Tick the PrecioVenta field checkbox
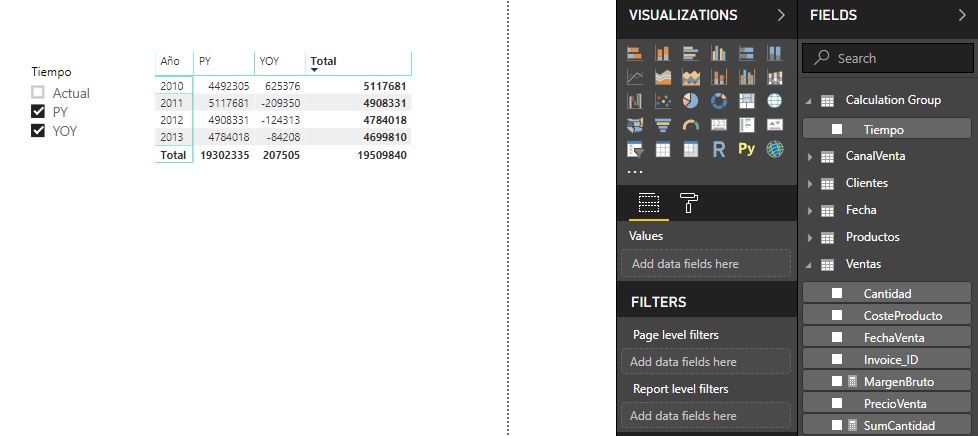This screenshot has height=436, width=978. (837, 404)
